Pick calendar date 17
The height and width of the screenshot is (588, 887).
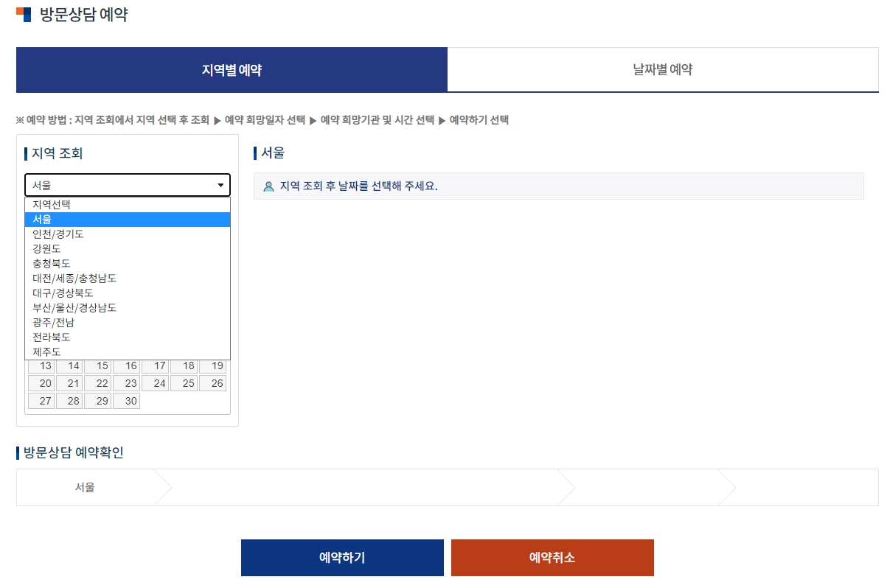coord(156,366)
